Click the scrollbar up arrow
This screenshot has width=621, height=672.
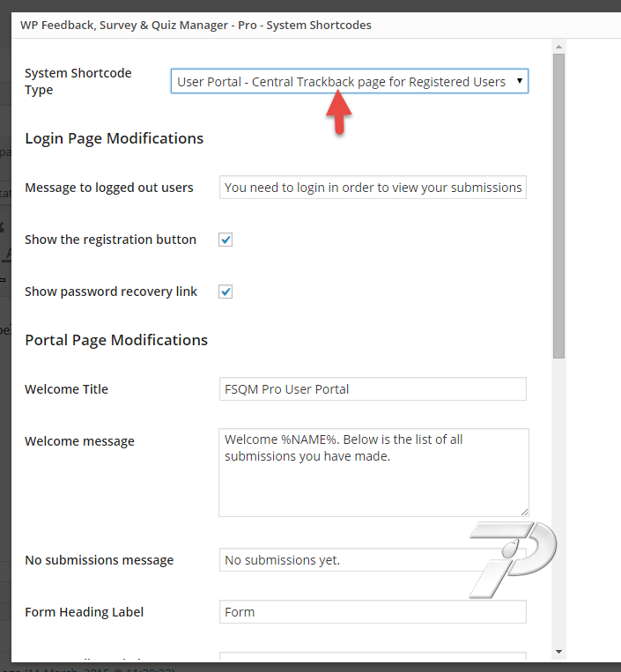click(558, 46)
